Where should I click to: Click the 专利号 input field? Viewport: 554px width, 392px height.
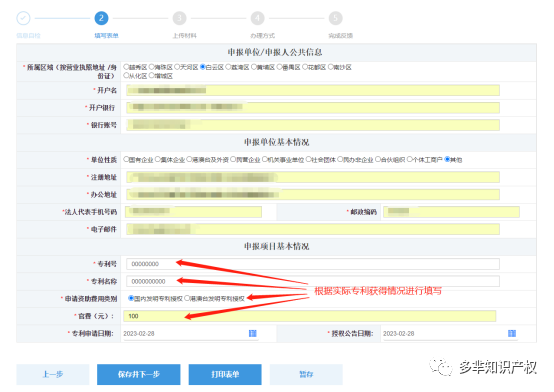click(313, 264)
